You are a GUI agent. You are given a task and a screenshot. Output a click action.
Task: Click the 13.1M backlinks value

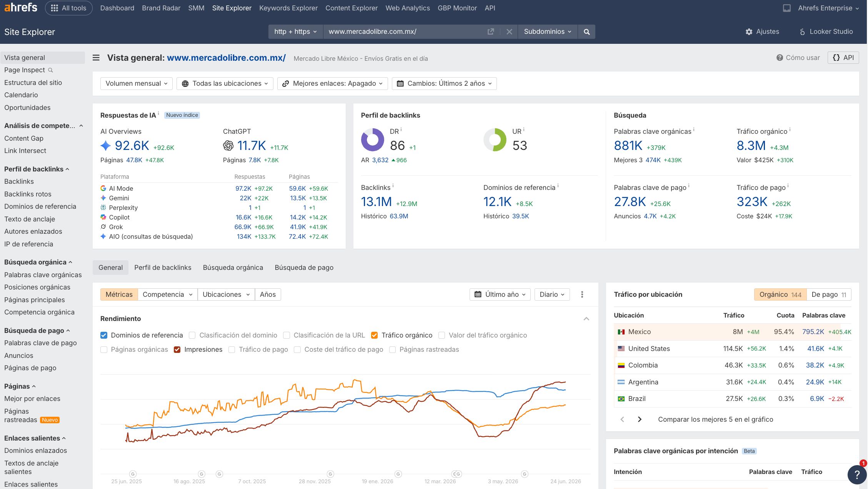376,202
